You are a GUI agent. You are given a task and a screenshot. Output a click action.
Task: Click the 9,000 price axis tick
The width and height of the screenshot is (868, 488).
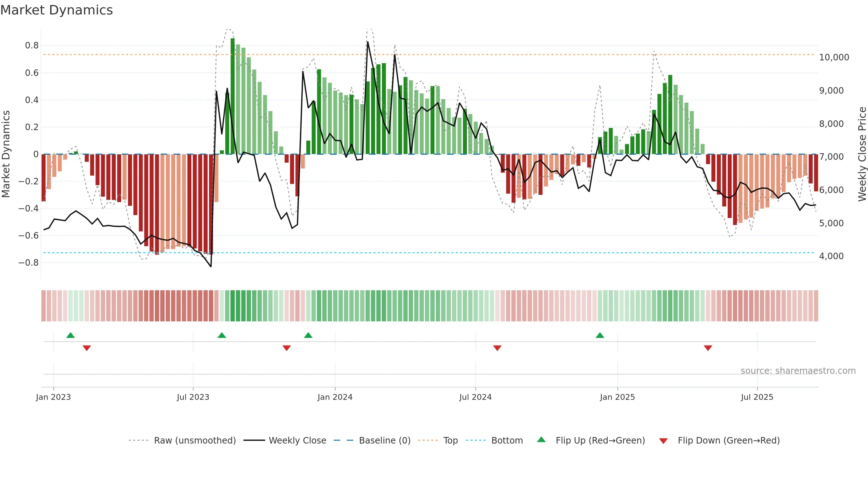click(x=831, y=90)
